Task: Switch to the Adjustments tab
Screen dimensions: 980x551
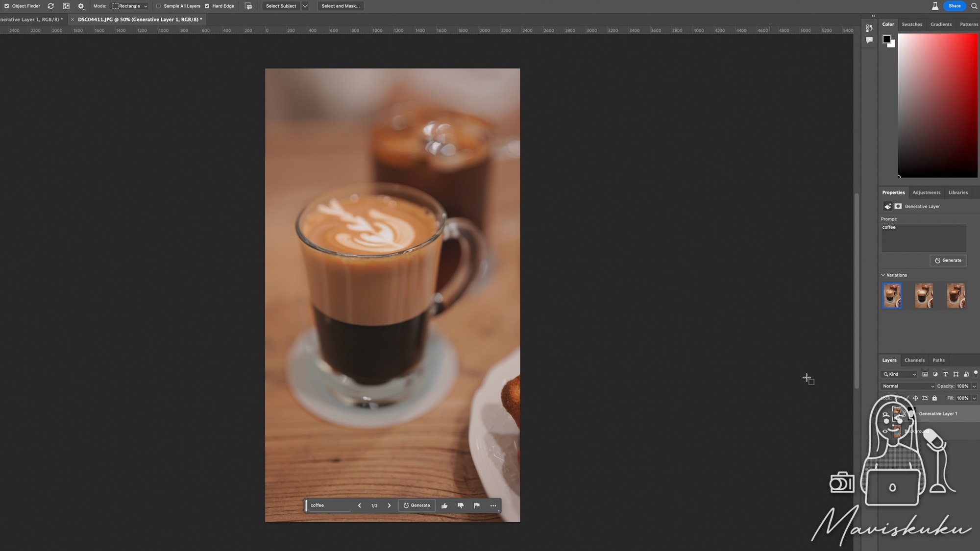Action: coord(926,192)
